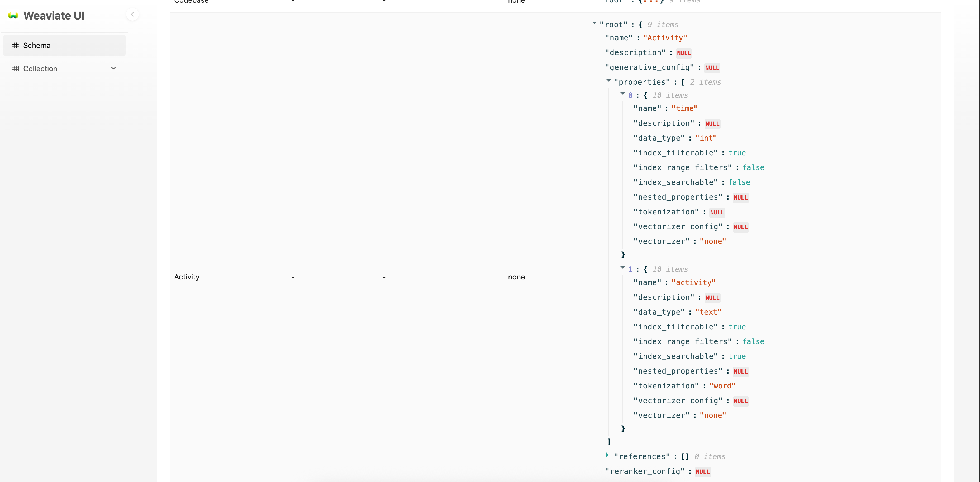This screenshot has width=980, height=482.
Task: Click the none vectorizer value for property 1
Action: [x=712, y=415]
